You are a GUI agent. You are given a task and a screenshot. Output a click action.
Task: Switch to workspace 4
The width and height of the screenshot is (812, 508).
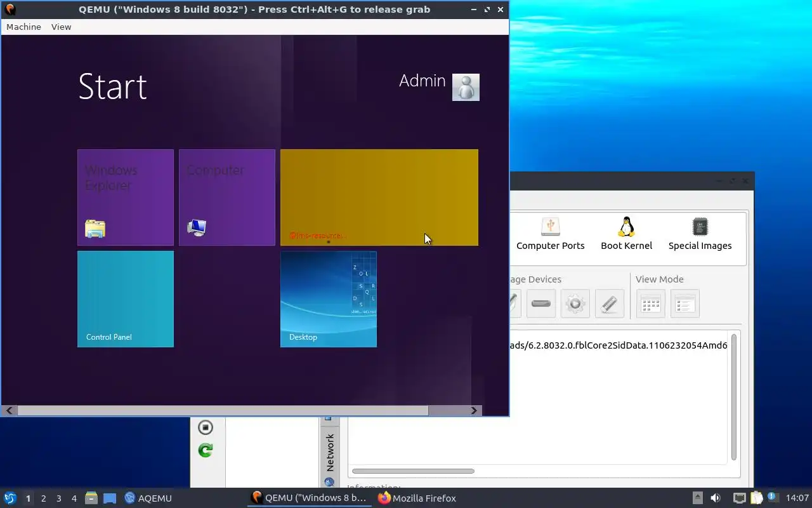[x=74, y=498]
